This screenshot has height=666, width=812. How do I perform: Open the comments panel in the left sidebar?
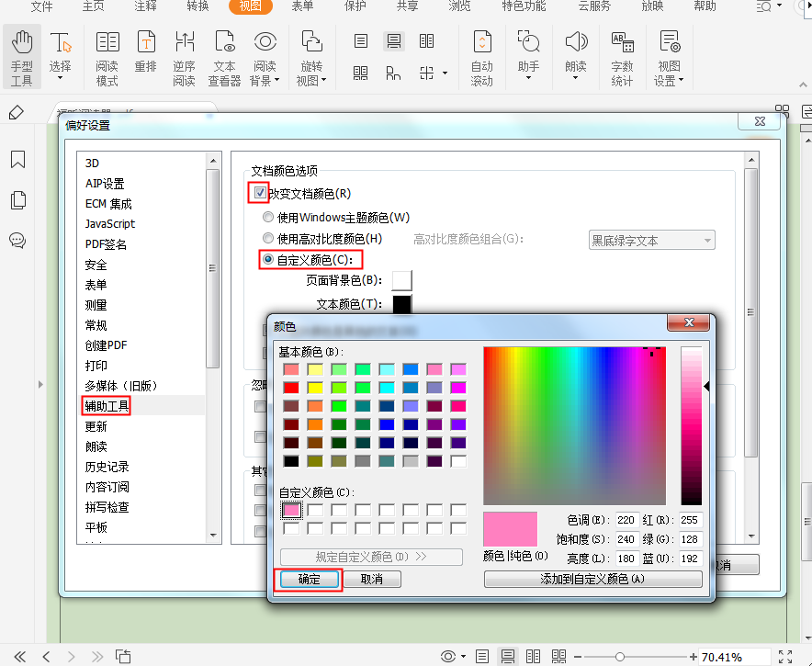point(17,241)
